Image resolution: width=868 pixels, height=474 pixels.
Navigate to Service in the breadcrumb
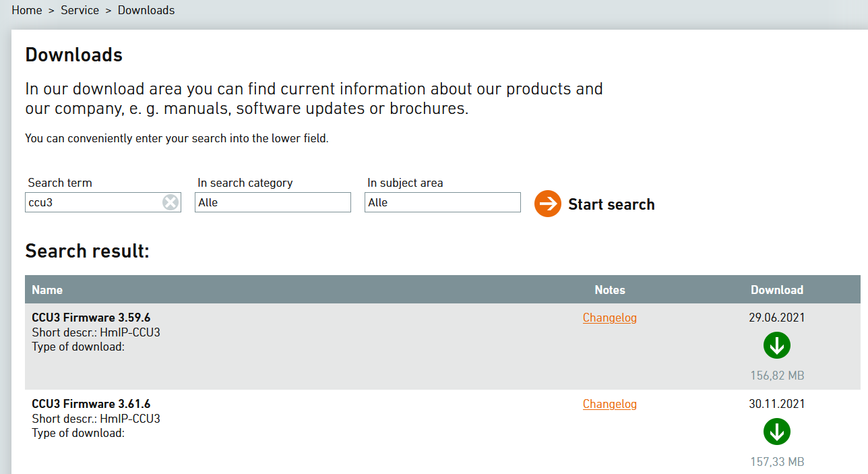click(x=80, y=10)
